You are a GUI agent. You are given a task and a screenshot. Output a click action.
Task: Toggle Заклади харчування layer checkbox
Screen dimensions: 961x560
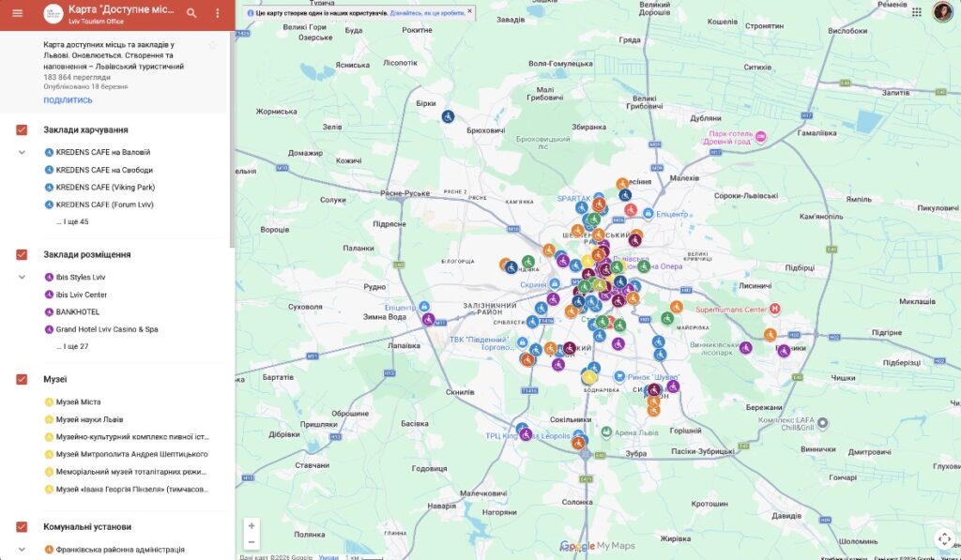click(x=22, y=129)
